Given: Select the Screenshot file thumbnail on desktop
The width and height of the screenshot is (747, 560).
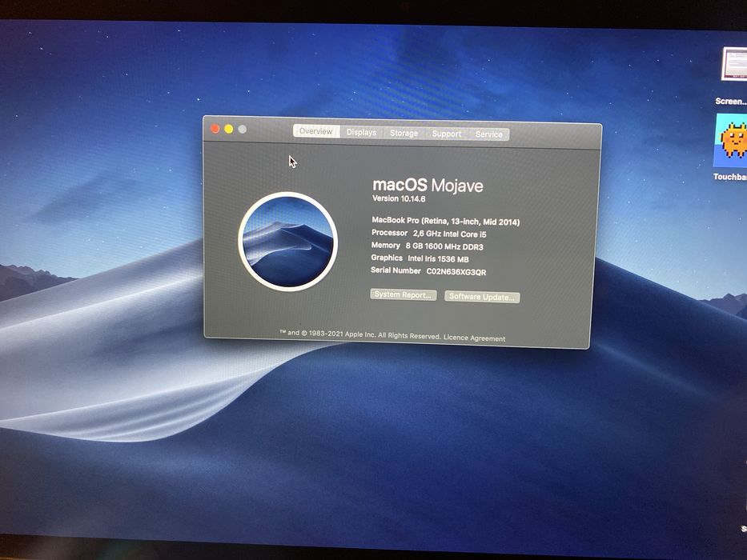Looking at the screenshot, I should (x=735, y=64).
